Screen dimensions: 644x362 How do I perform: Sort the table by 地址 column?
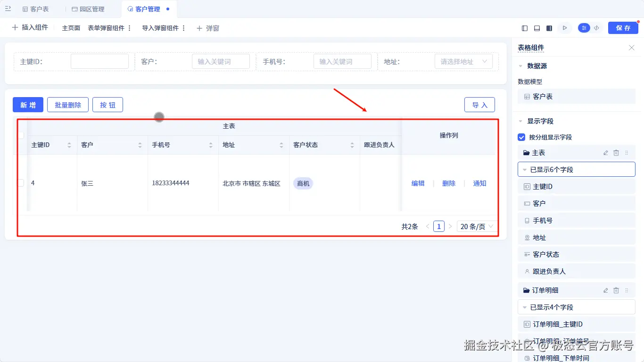pyautogui.click(x=281, y=145)
